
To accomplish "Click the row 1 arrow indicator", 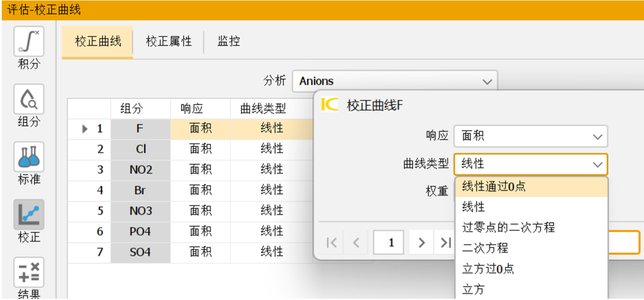I will (85, 129).
